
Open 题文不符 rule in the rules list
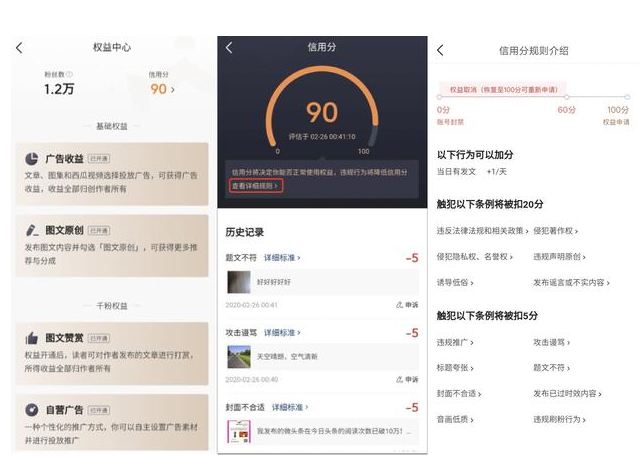552,368
